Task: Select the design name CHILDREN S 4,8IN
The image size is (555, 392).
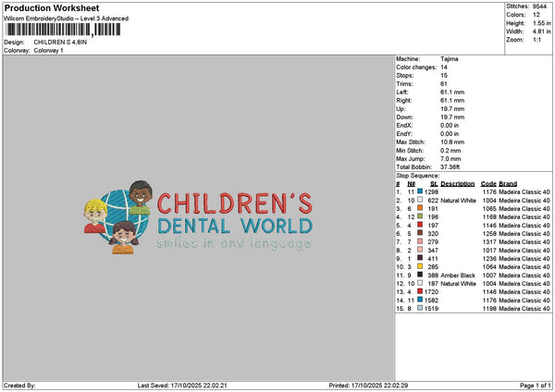Action: coord(60,43)
